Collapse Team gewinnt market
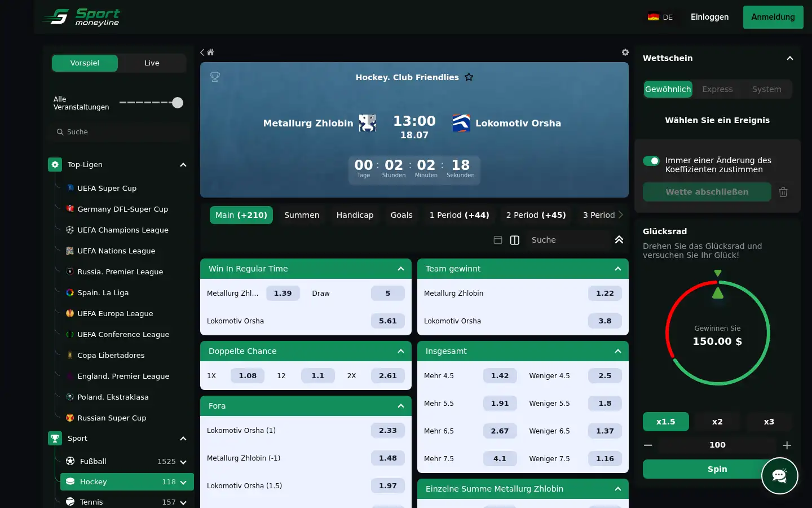The width and height of the screenshot is (812, 508). pos(618,269)
